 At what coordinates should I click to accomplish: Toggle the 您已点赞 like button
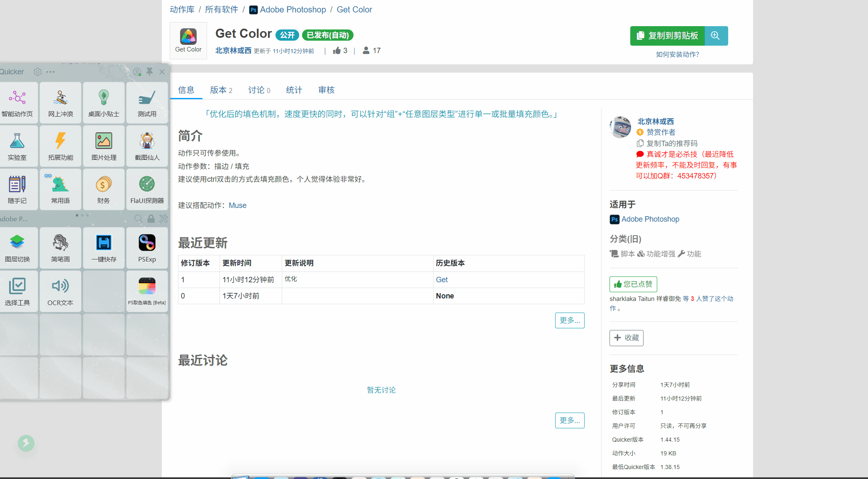click(x=633, y=284)
